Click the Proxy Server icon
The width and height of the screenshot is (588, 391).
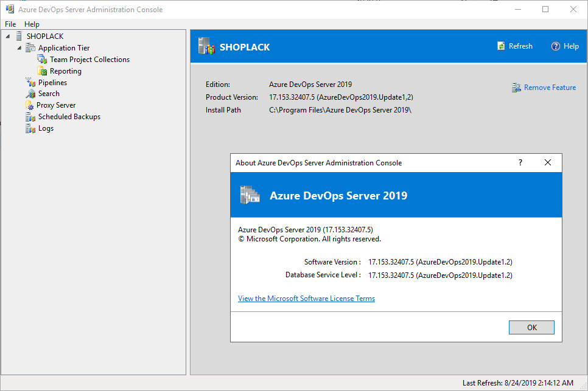click(x=30, y=105)
